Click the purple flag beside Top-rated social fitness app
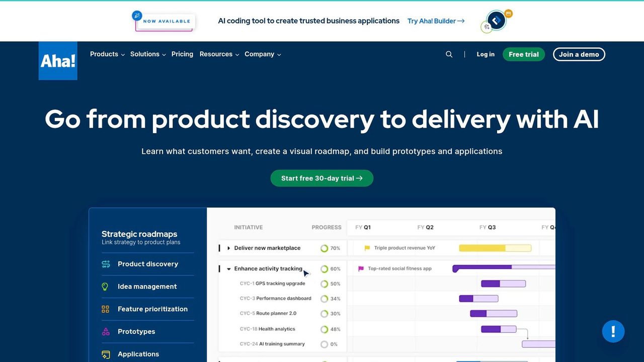Screen dimensions: 644x362 coord(361,268)
